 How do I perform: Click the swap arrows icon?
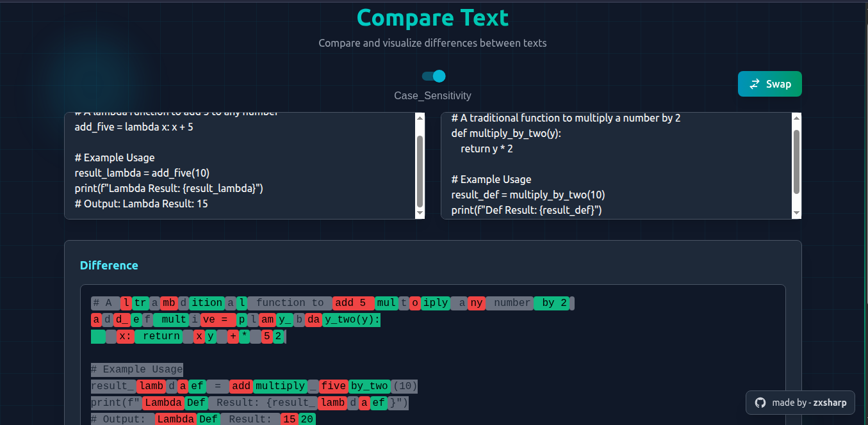click(x=755, y=84)
